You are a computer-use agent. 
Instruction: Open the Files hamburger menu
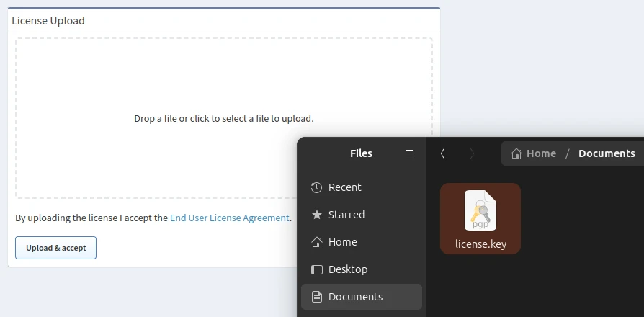410,153
